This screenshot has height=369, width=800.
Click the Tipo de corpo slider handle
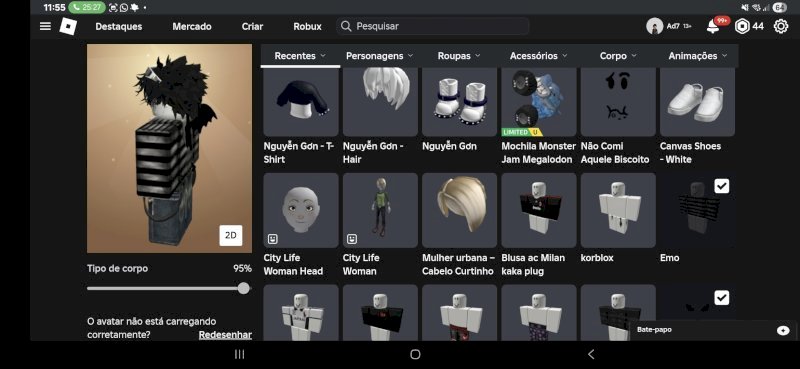click(244, 288)
